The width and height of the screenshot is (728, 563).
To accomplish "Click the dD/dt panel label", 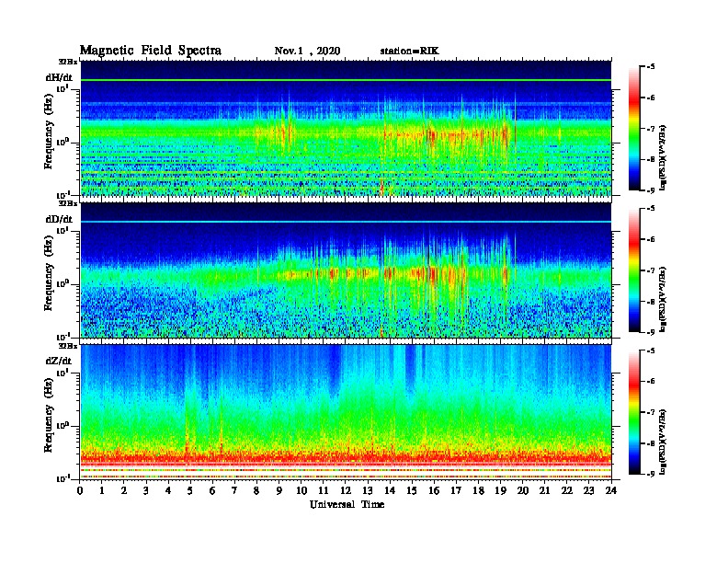I will click(59, 219).
